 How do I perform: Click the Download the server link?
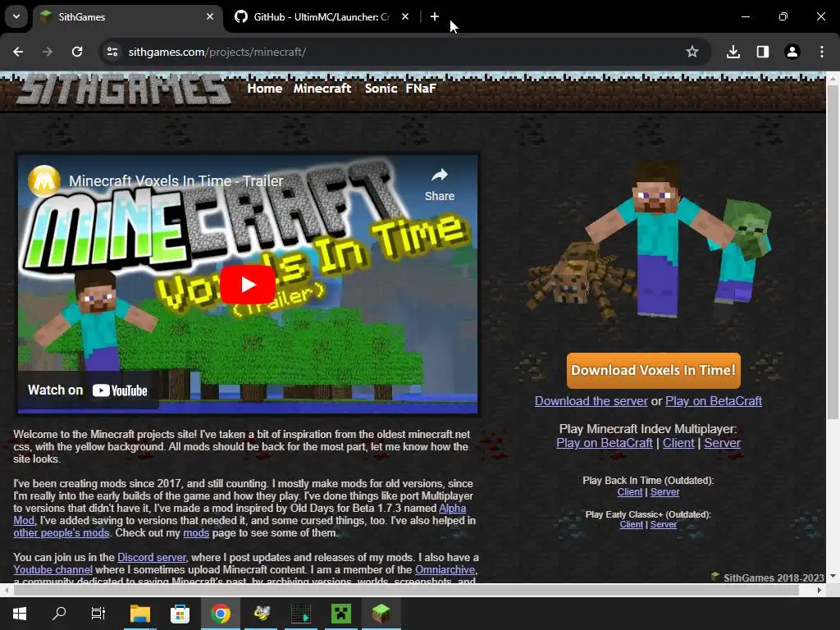tap(591, 401)
